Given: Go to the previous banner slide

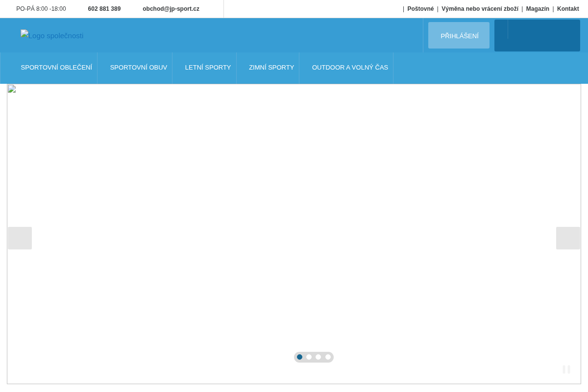Looking at the screenshot, I should (x=20, y=238).
